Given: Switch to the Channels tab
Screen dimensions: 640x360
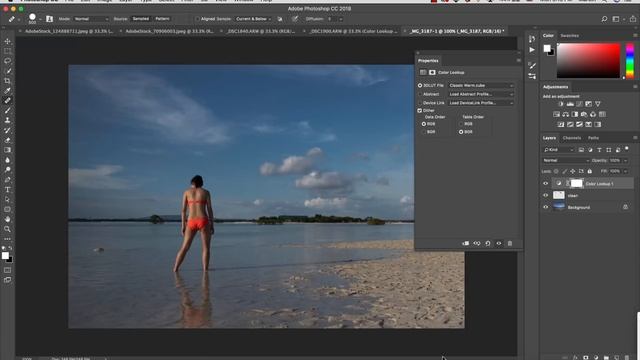Looking at the screenshot, I should point(572,138).
